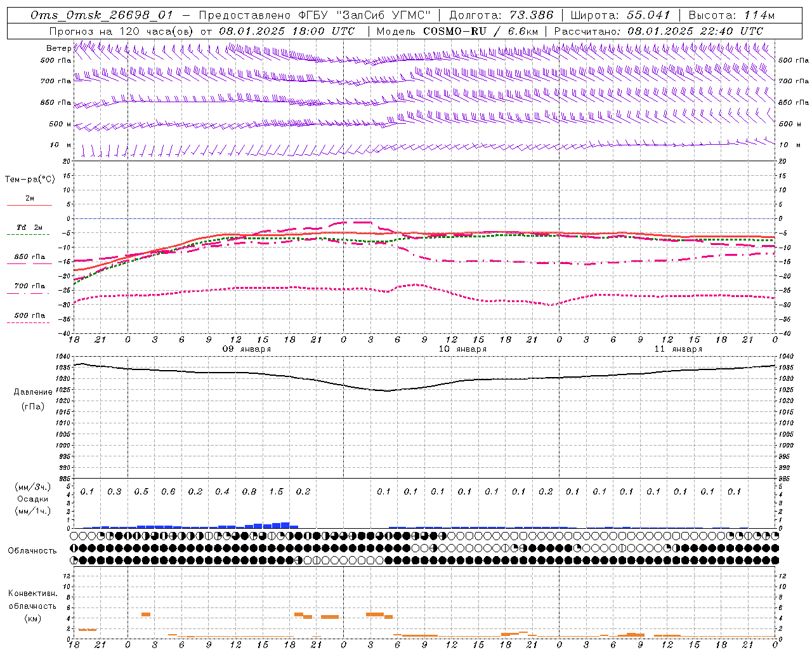Click the '850 гПа' temperature legend entry
Viewport: 812px width, 650px height.
pyautogui.click(x=30, y=257)
